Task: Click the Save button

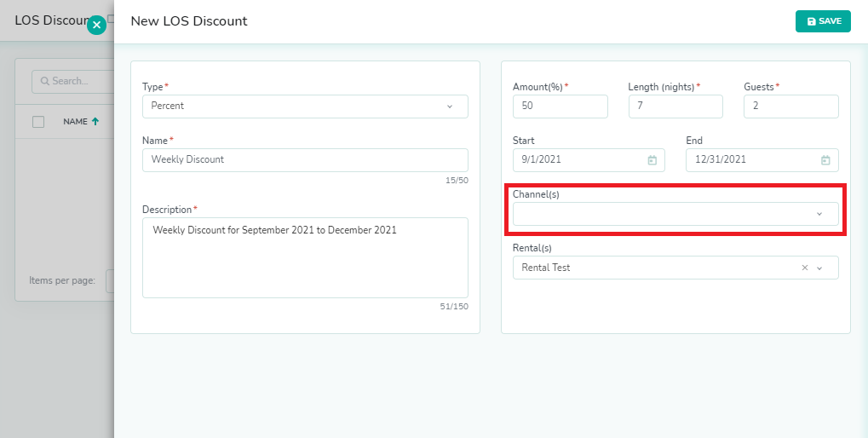Action: (x=823, y=21)
